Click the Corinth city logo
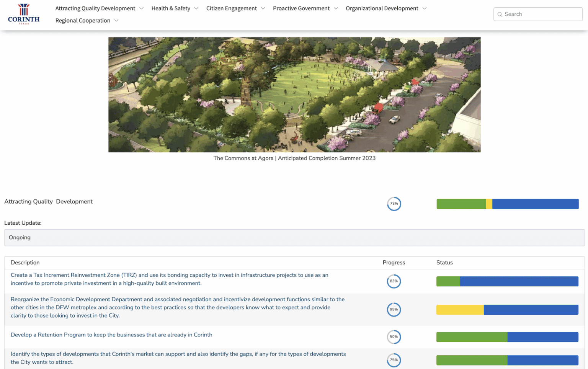This screenshot has height=369, width=588. point(23,14)
